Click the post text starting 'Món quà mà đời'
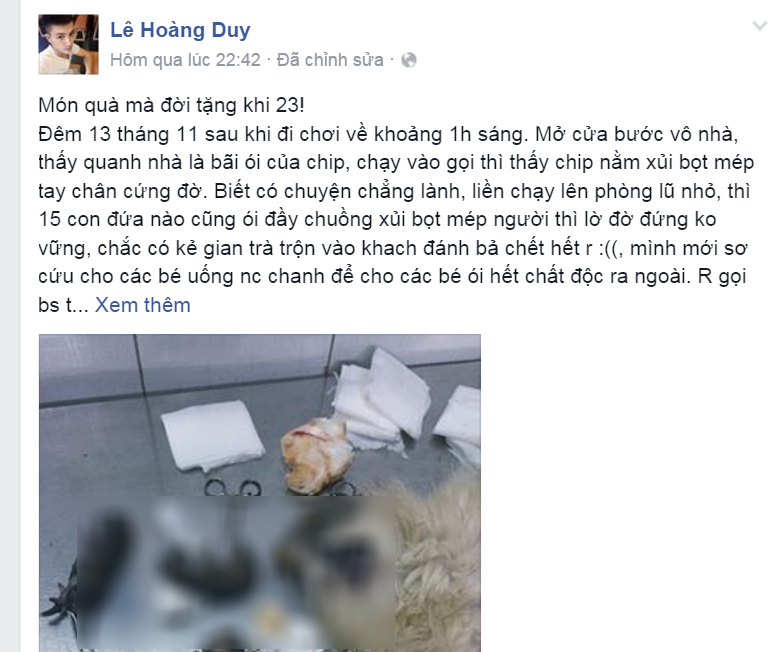The width and height of the screenshot is (776, 652). pyautogui.click(x=171, y=105)
